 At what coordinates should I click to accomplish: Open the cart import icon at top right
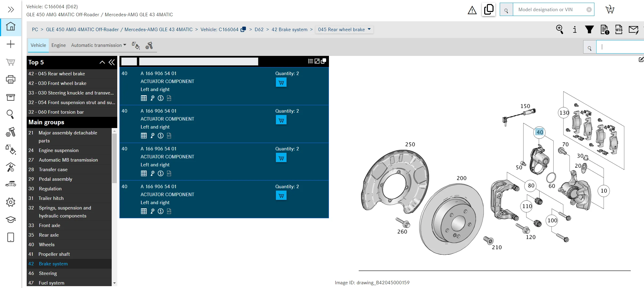click(610, 9)
